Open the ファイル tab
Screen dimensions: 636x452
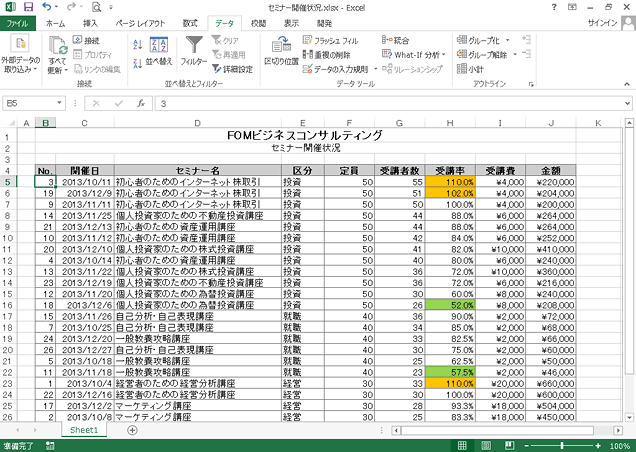[x=17, y=24]
